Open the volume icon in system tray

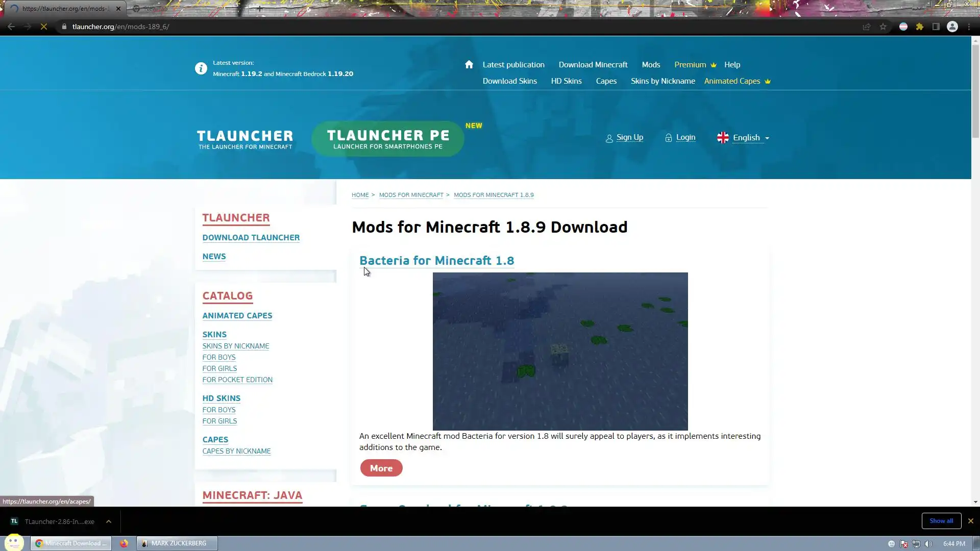tap(928, 544)
